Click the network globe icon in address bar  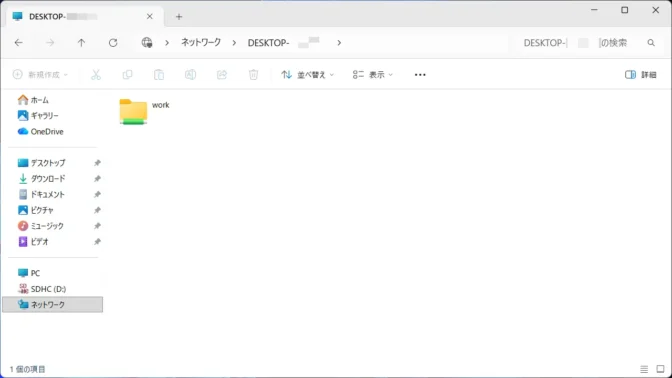click(147, 42)
